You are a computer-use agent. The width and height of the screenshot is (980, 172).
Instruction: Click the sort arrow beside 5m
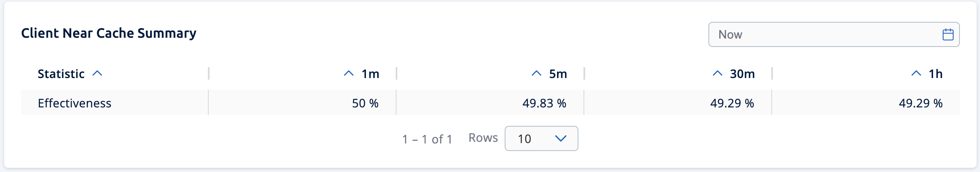pyautogui.click(x=536, y=73)
